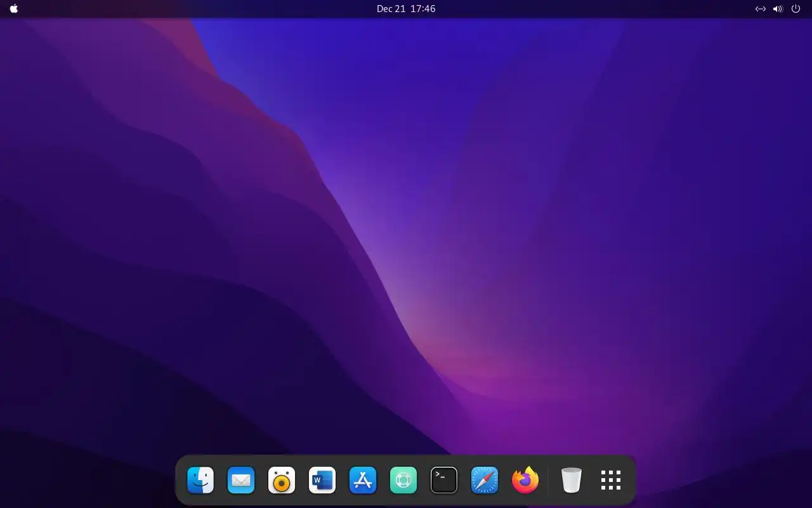Launch Firefox from the dock
812x508 pixels.
pyautogui.click(x=525, y=480)
